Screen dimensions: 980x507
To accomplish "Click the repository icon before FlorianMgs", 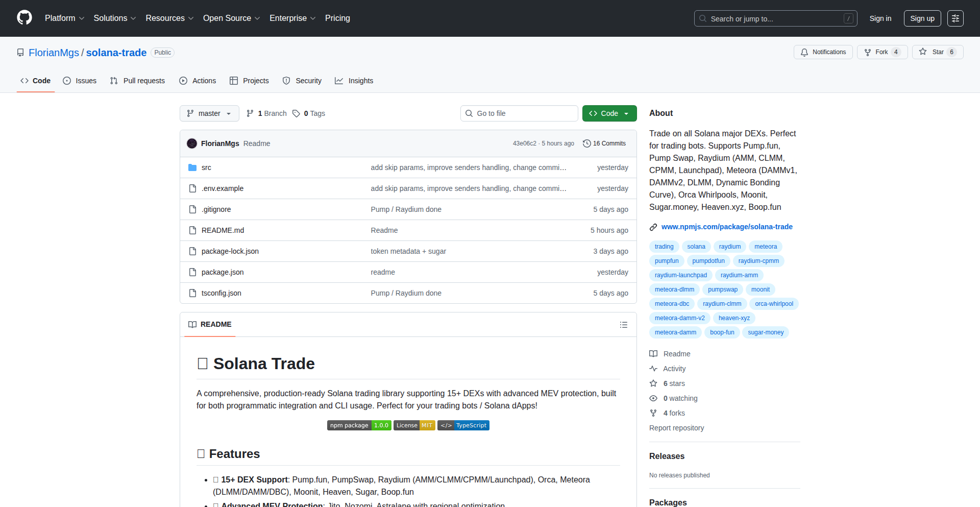I will pyautogui.click(x=20, y=53).
